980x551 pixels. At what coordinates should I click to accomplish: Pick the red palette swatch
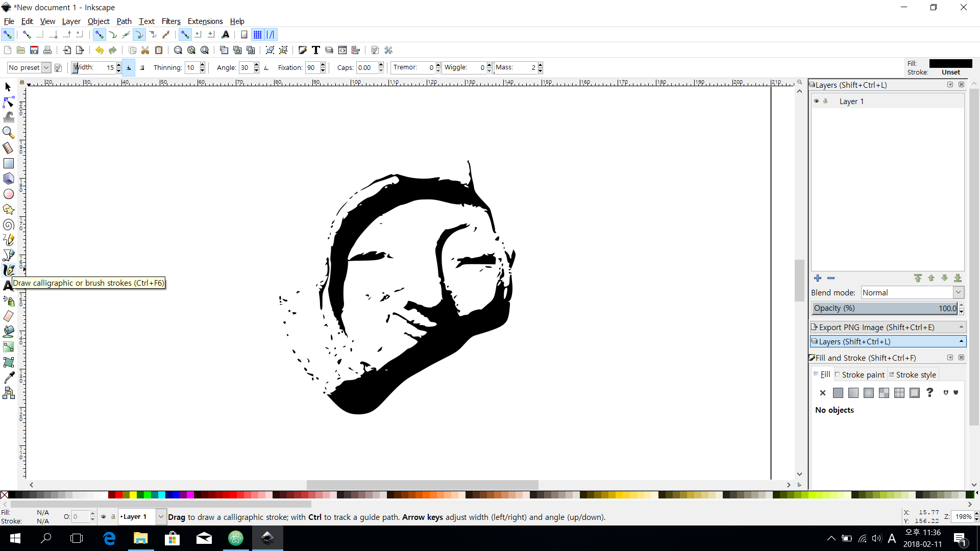coord(118,495)
